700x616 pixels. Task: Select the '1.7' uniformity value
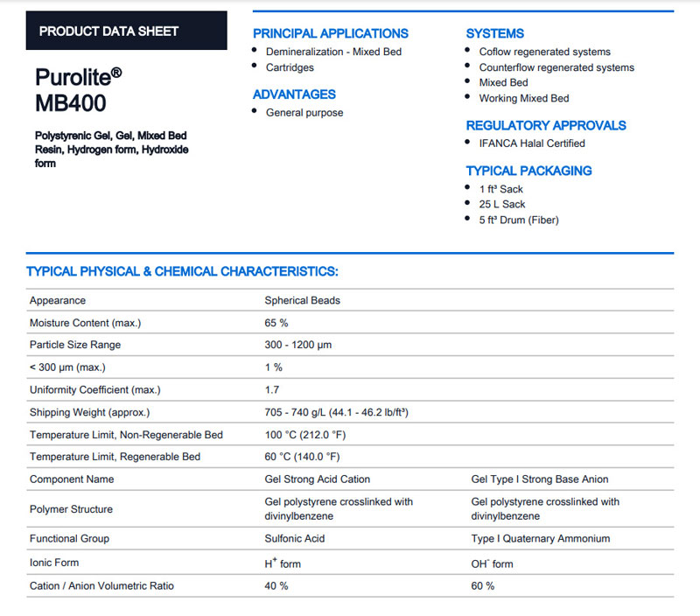(272, 389)
